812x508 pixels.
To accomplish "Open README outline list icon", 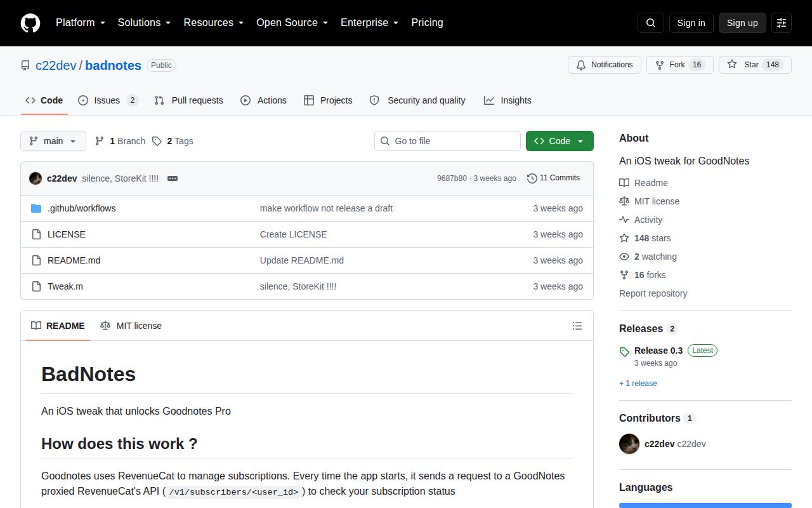I will point(577,326).
